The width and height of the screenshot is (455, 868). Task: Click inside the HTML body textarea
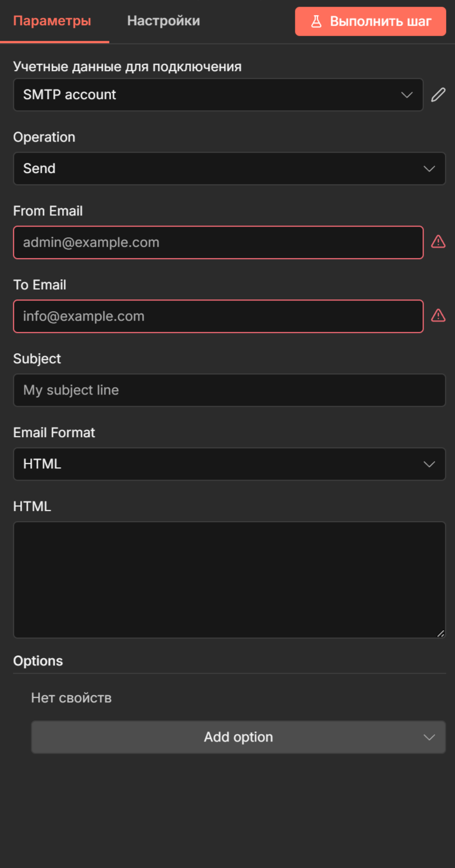point(229,579)
